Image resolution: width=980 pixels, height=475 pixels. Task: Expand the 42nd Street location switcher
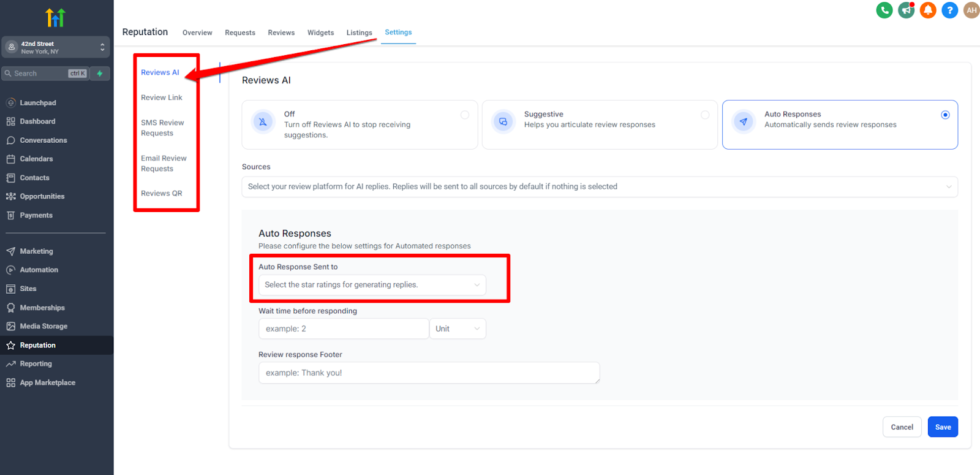point(56,47)
